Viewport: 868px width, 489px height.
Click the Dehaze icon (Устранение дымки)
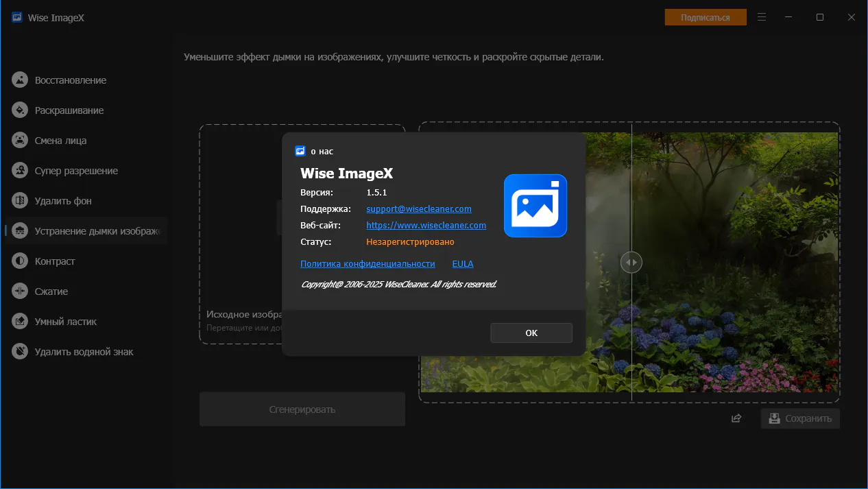click(x=20, y=231)
